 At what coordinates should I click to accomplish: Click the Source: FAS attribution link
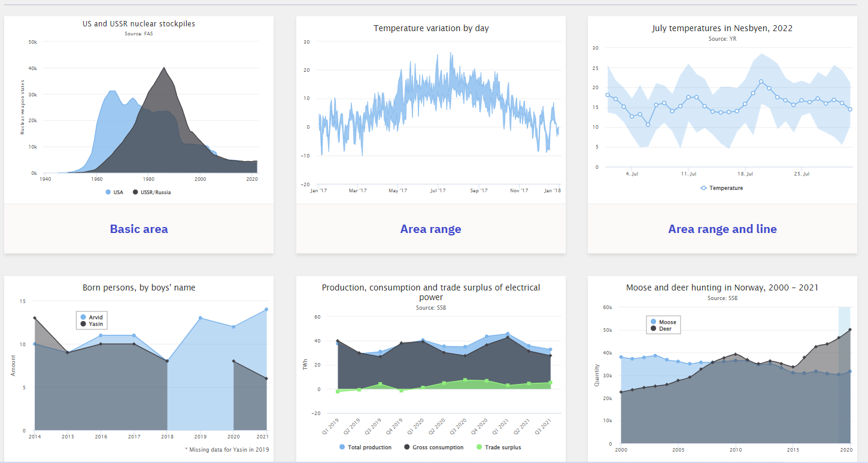(x=139, y=34)
